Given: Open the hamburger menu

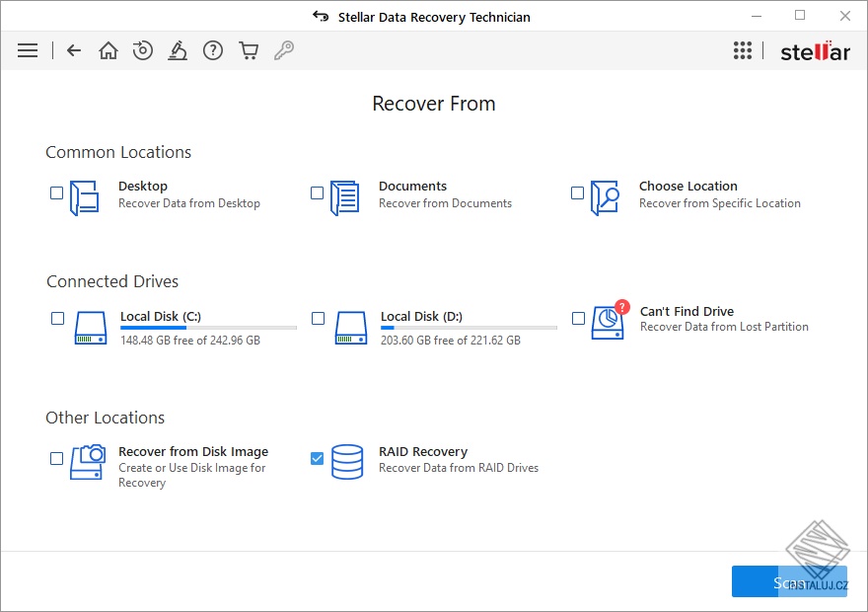Looking at the screenshot, I should [28, 50].
